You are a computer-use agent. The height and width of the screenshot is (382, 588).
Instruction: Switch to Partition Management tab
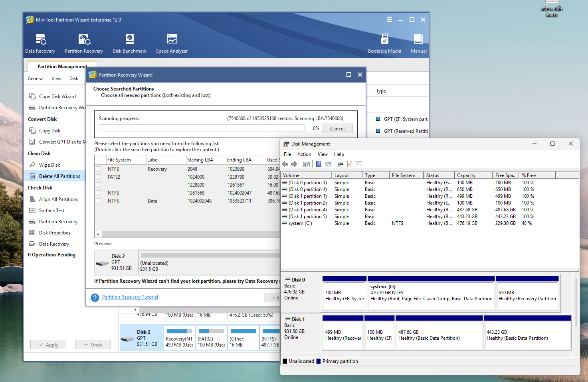point(62,67)
